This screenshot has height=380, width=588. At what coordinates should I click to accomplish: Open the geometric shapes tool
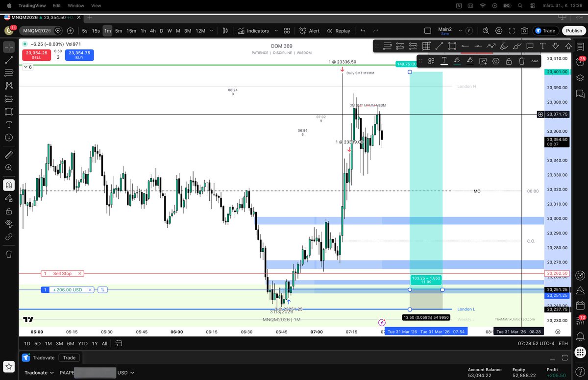tap(9, 112)
